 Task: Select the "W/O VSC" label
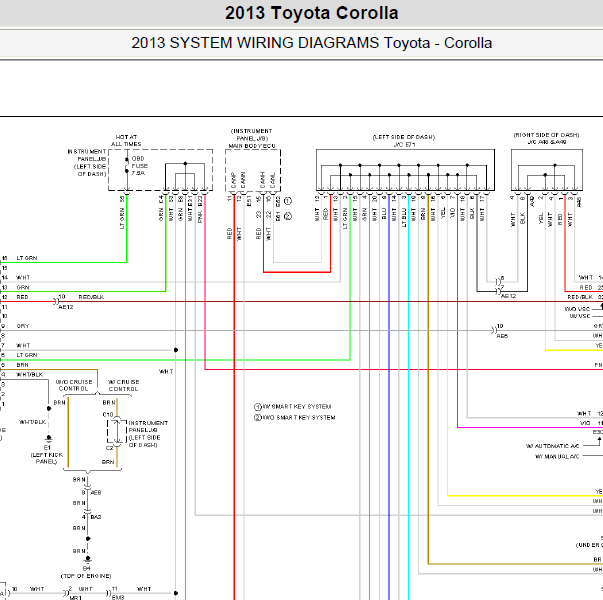[x=577, y=309]
